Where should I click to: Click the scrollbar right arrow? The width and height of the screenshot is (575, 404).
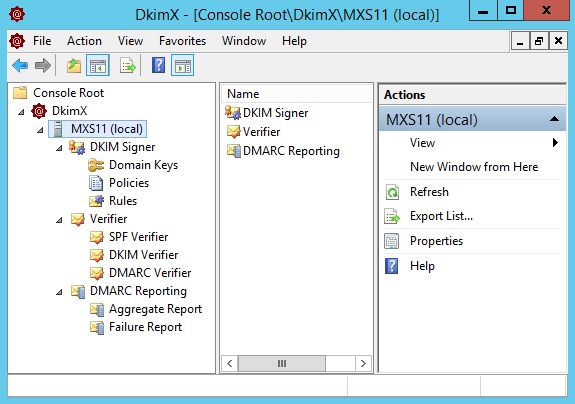click(363, 364)
